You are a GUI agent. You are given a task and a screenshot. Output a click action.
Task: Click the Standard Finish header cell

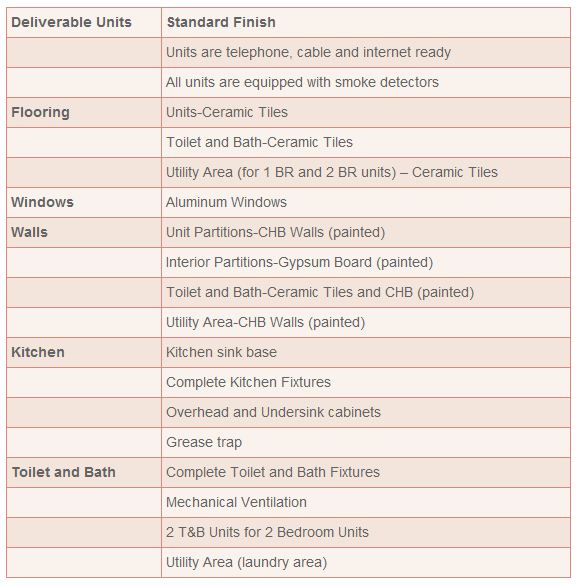point(366,22)
